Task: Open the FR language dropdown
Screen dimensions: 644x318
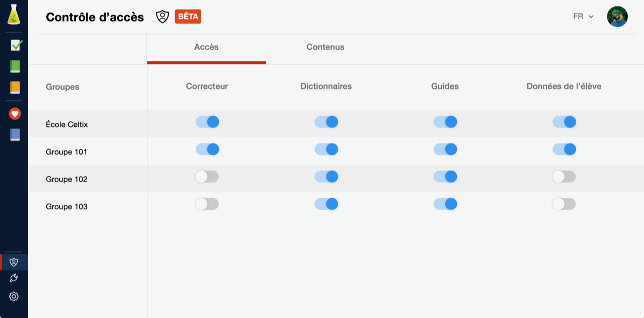Action: coord(584,17)
